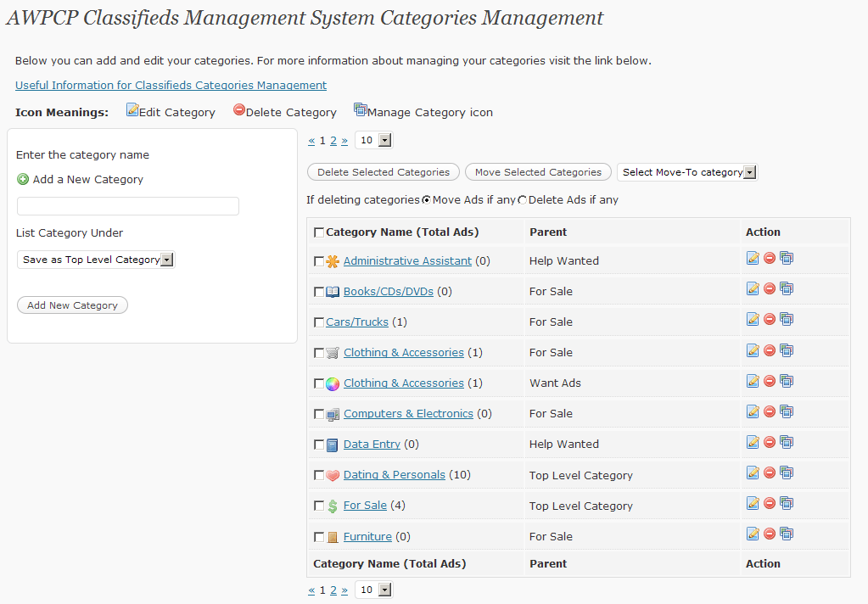
Task: Edit the Cars/Trucks category
Action: [x=753, y=319]
